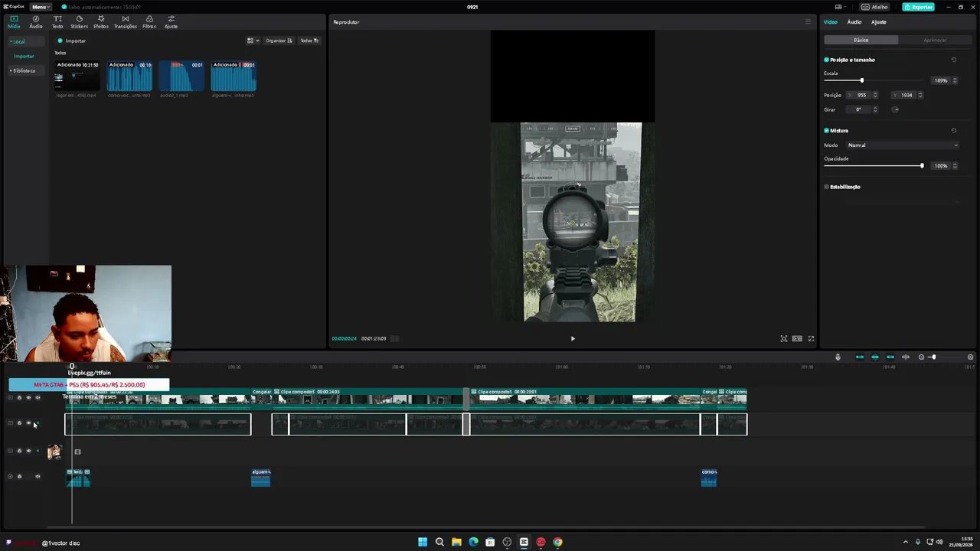Image resolution: width=980 pixels, height=551 pixels.
Task: Click the Opacidade slider handle
Action: [x=922, y=166]
